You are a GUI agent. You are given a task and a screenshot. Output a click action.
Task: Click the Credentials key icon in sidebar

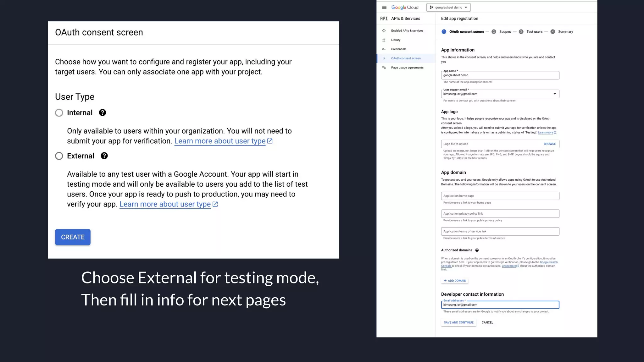tap(384, 49)
